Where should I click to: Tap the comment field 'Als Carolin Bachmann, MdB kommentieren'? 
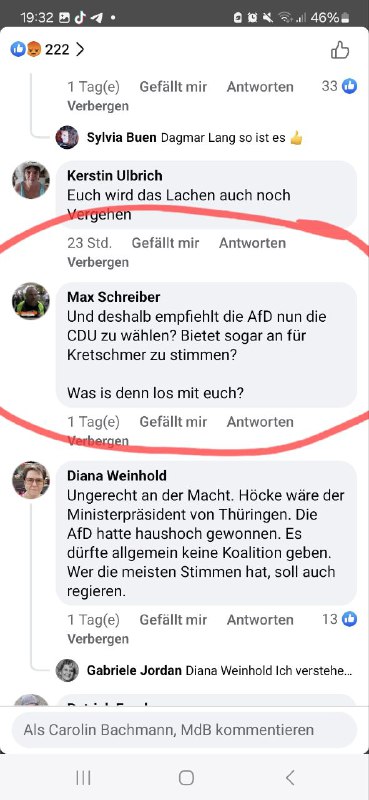(x=184, y=730)
